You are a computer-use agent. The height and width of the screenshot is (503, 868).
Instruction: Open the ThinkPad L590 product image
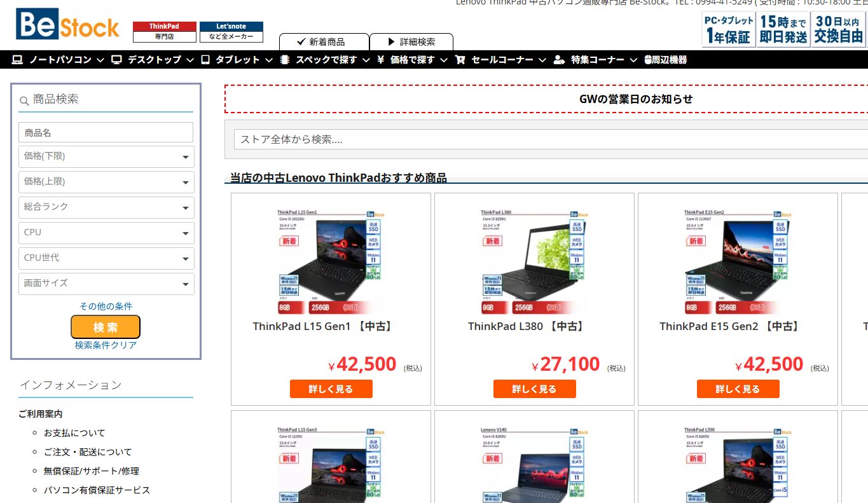click(x=738, y=464)
